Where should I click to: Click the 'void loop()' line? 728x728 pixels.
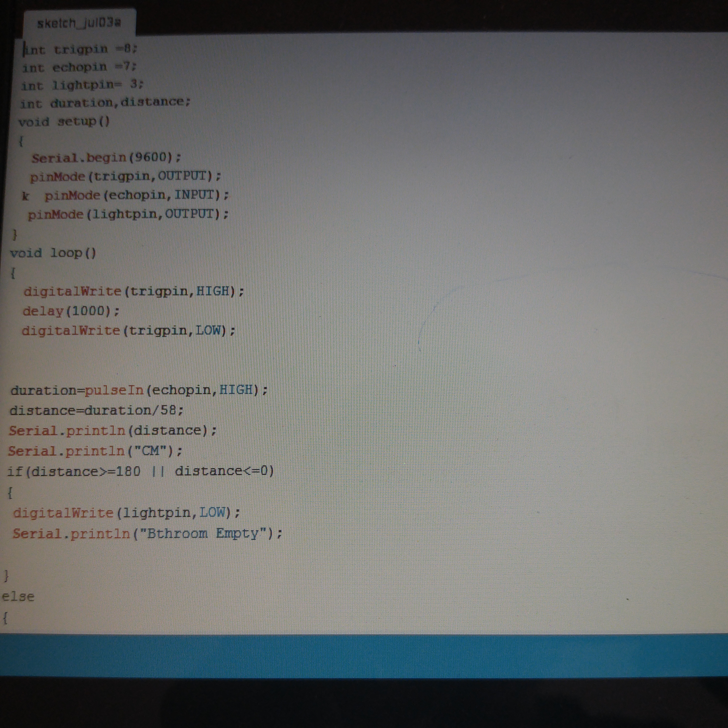coord(53,253)
